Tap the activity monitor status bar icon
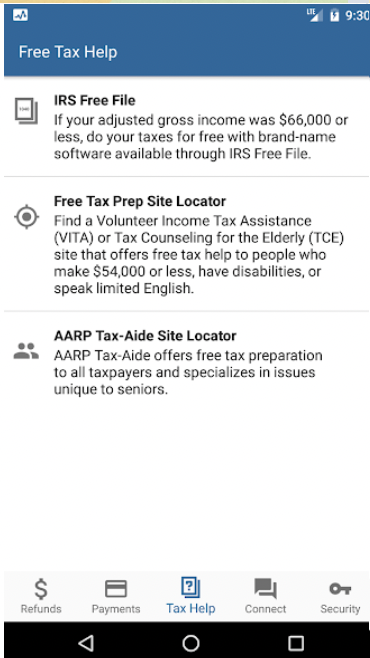The width and height of the screenshot is (370, 658). pyautogui.click(x=20, y=16)
